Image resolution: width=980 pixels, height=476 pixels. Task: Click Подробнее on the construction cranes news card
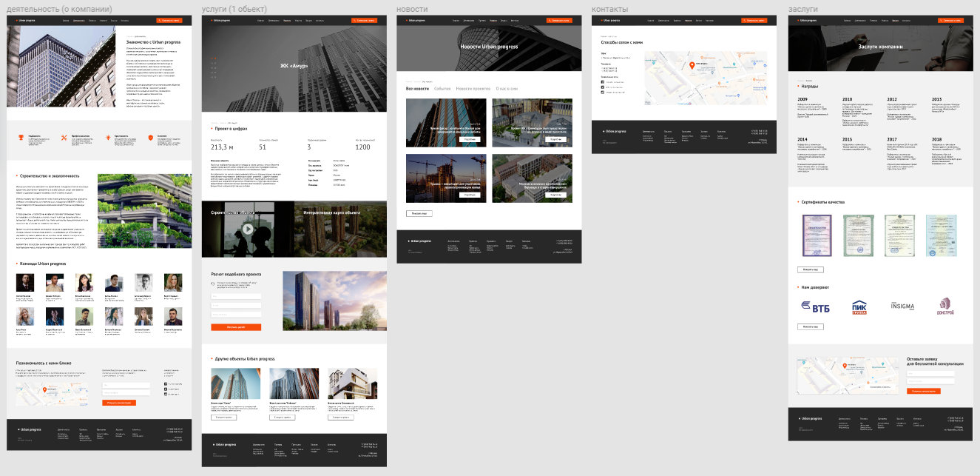pos(470,195)
